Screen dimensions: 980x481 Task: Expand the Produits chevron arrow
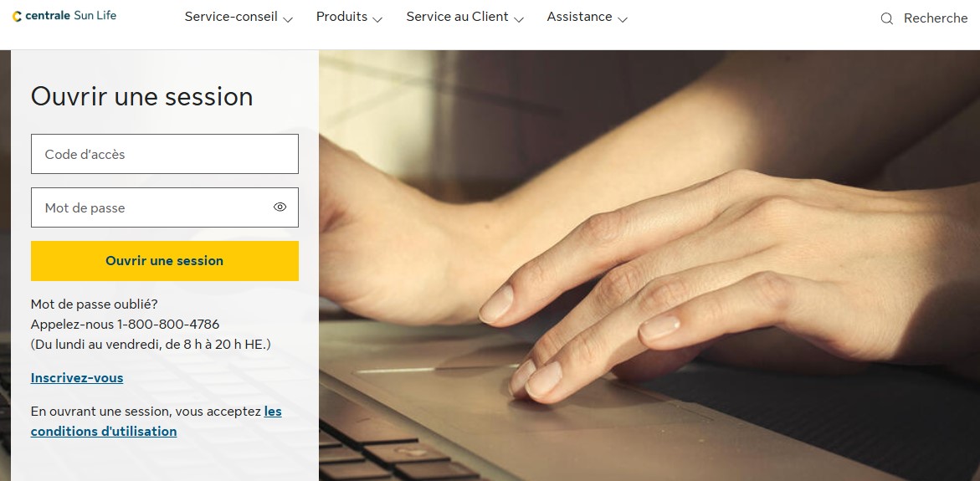377,19
